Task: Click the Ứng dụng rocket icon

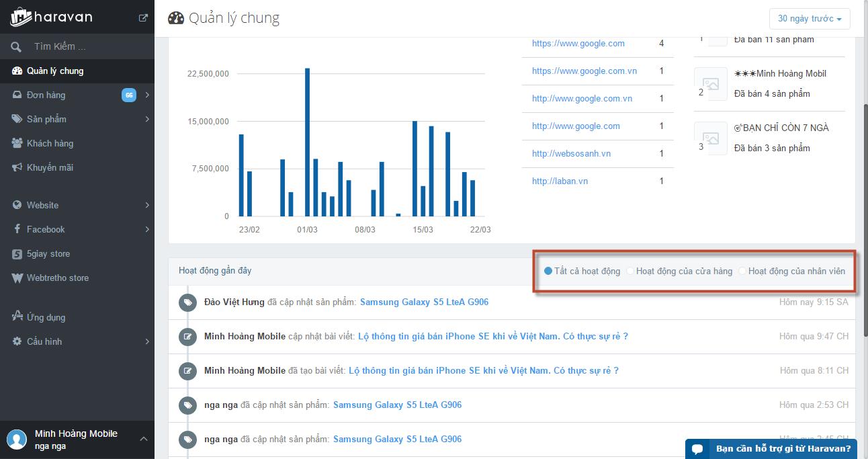Action: (x=17, y=317)
